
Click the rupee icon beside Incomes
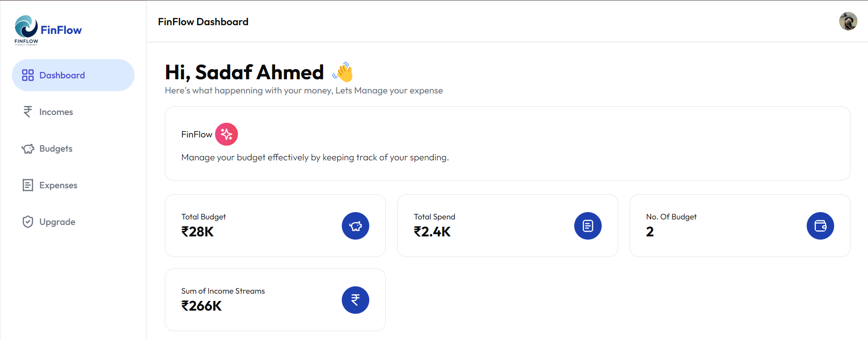(28, 112)
